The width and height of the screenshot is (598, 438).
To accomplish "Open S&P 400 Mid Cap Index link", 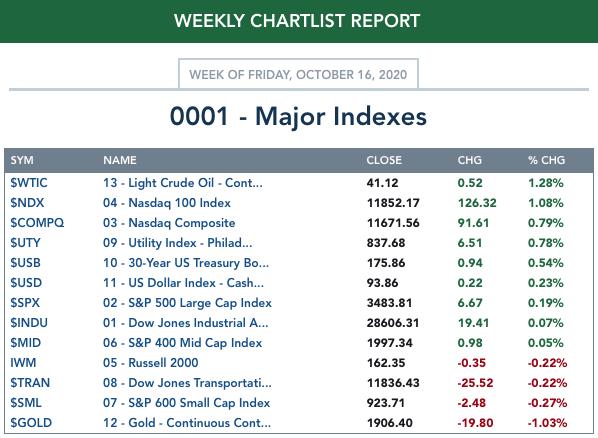I will point(182,343).
